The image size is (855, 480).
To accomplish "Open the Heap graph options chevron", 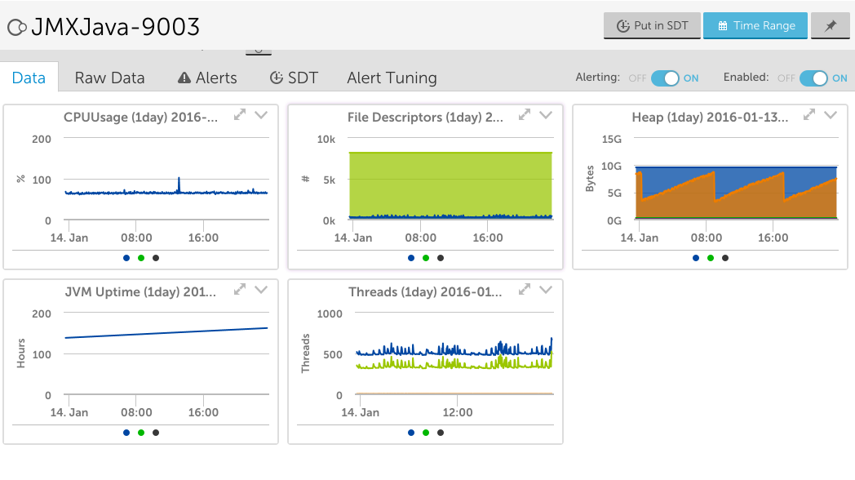I will coord(830,115).
